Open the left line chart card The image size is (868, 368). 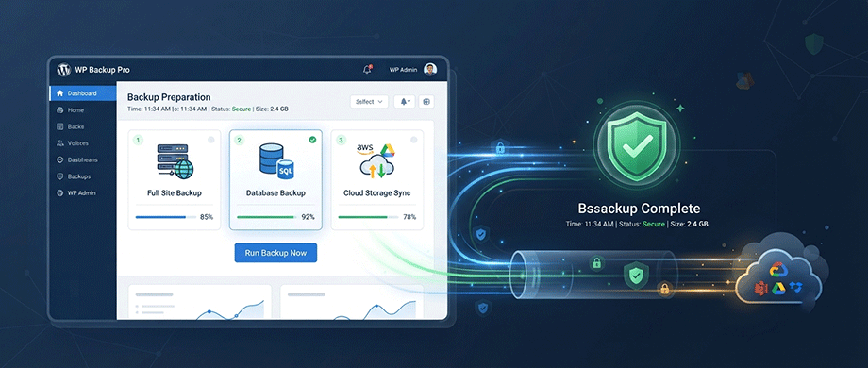[x=200, y=302]
